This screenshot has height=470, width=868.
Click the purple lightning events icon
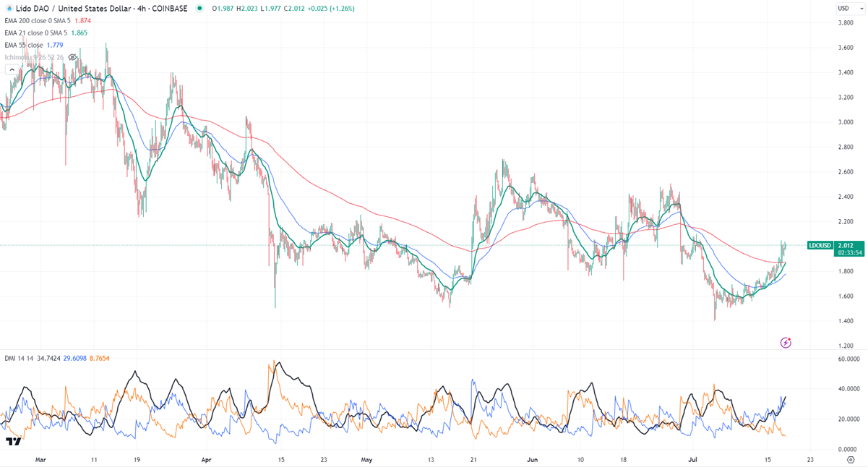click(786, 341)
